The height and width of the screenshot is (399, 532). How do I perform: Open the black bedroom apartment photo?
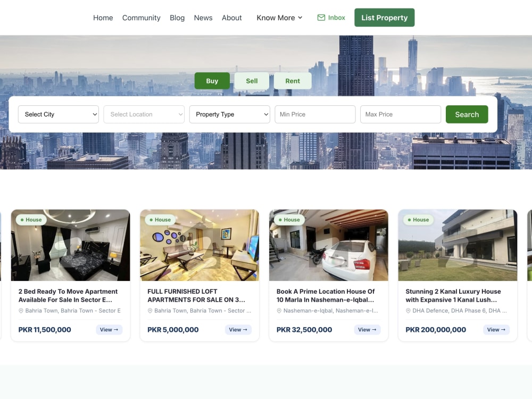tap(71, 245)
